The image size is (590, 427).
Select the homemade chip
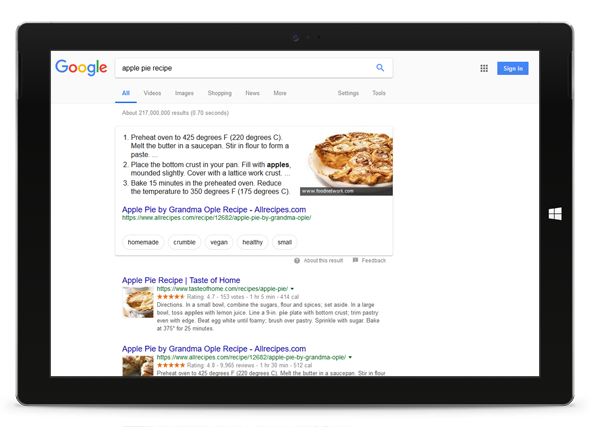[143, 242]
